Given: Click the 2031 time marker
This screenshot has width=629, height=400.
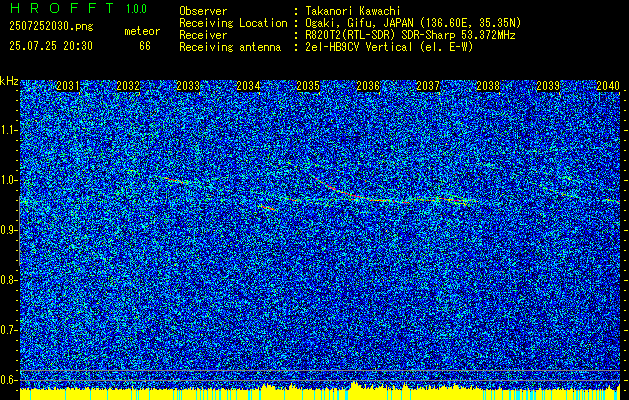Looking at the screenshot, I should point(68,86).
